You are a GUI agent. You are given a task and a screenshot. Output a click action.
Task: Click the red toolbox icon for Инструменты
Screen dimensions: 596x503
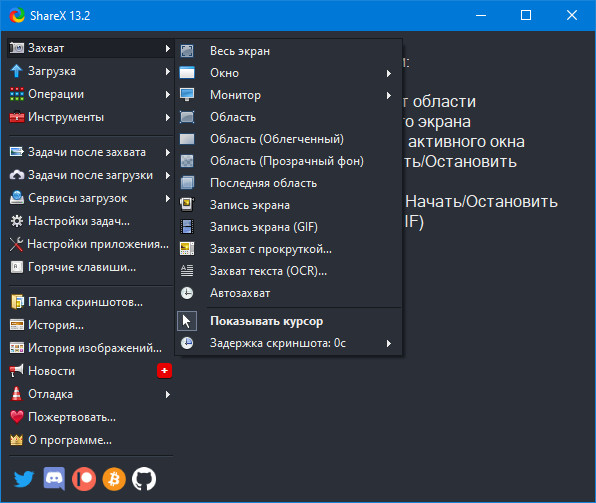click(x=17, y=117)
